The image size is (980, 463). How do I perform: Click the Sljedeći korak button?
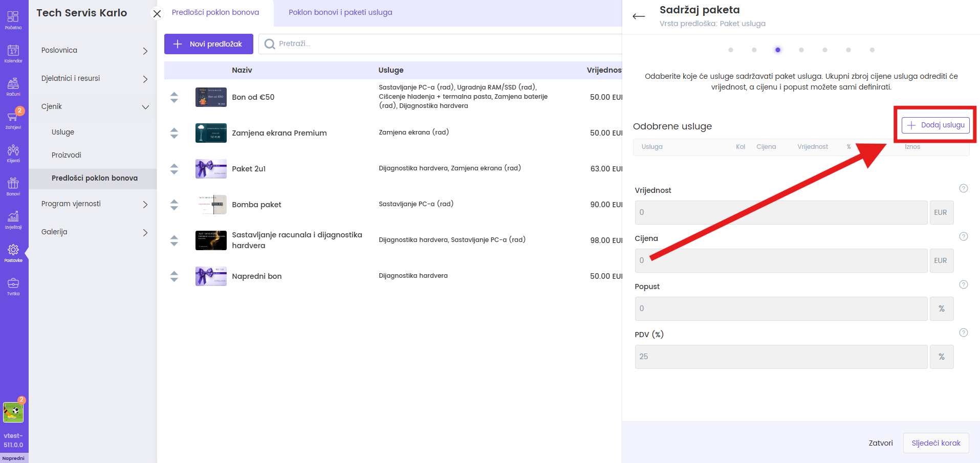pyautogui.click(x=935, y=443)
